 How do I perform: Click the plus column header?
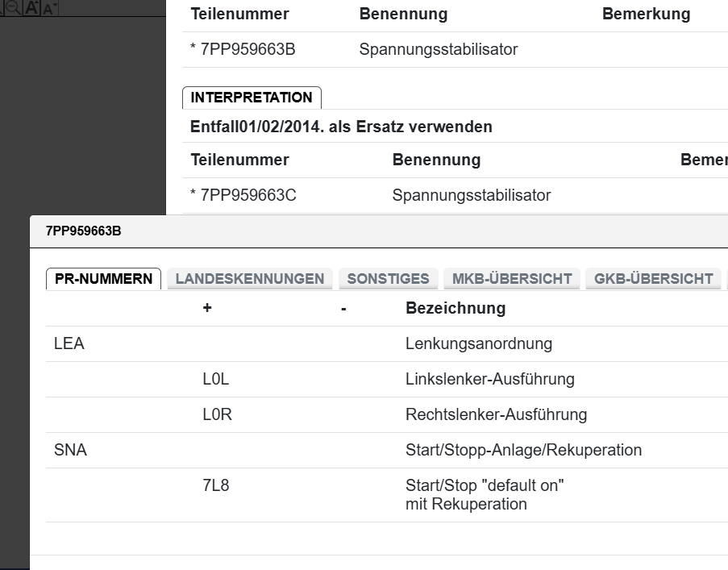tap(207, 308)
